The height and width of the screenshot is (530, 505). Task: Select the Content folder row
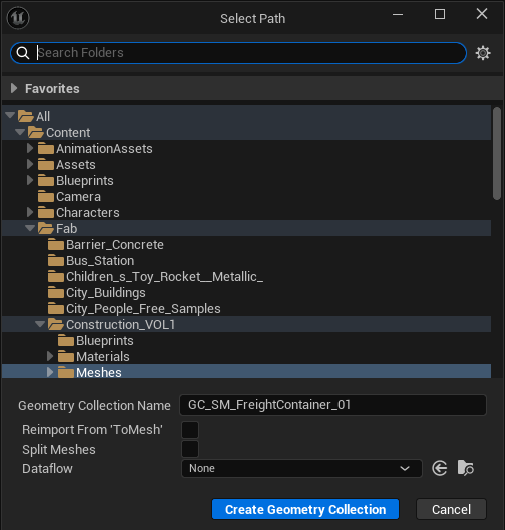pos(246,132)
